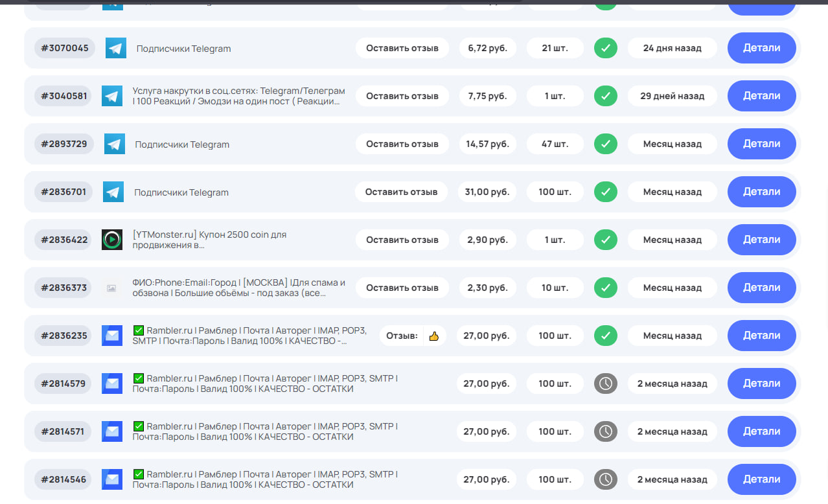828x504 pixels.
Task: Click thumbs-up review icon on order #2836235
Action: (434, 336)
